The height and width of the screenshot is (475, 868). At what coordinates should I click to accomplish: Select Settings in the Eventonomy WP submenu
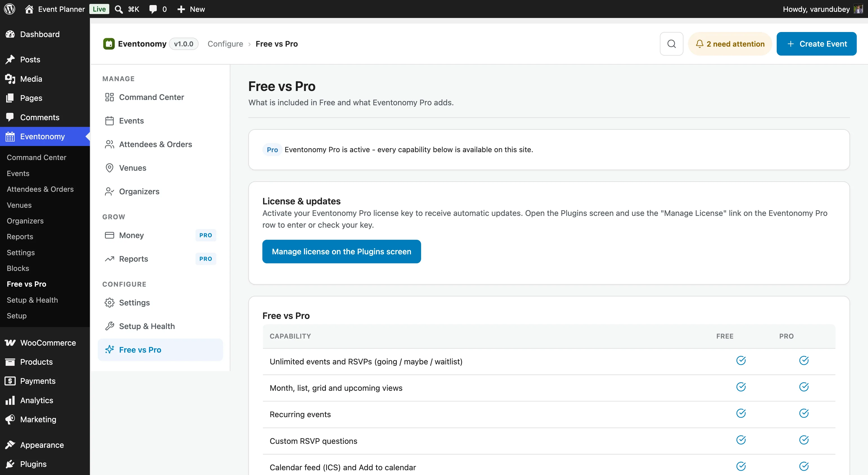pyautogui.click(x=21, y=252)
